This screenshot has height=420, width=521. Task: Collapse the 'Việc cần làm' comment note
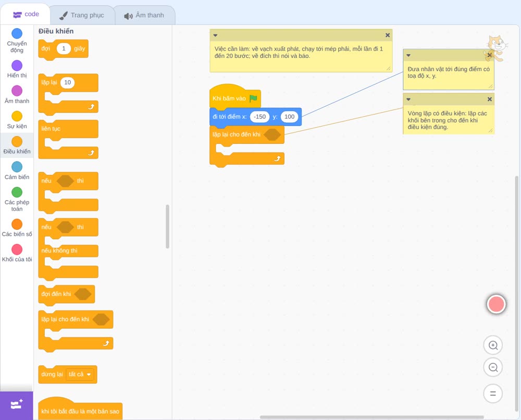point(215,35)
